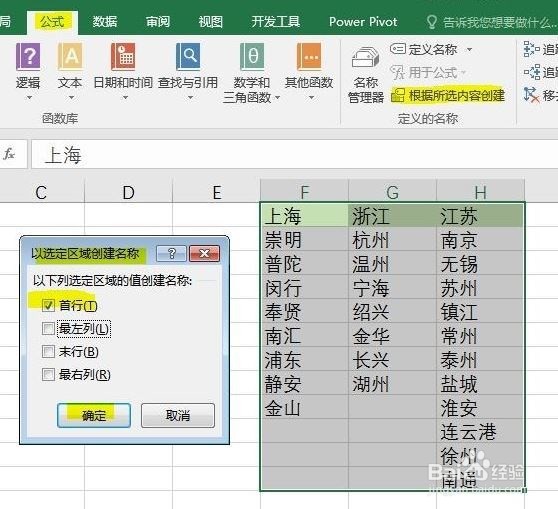Select cell containing 南京
This screenshot has height=509, width=558.
pyautogui.click(x=480, y=240)
